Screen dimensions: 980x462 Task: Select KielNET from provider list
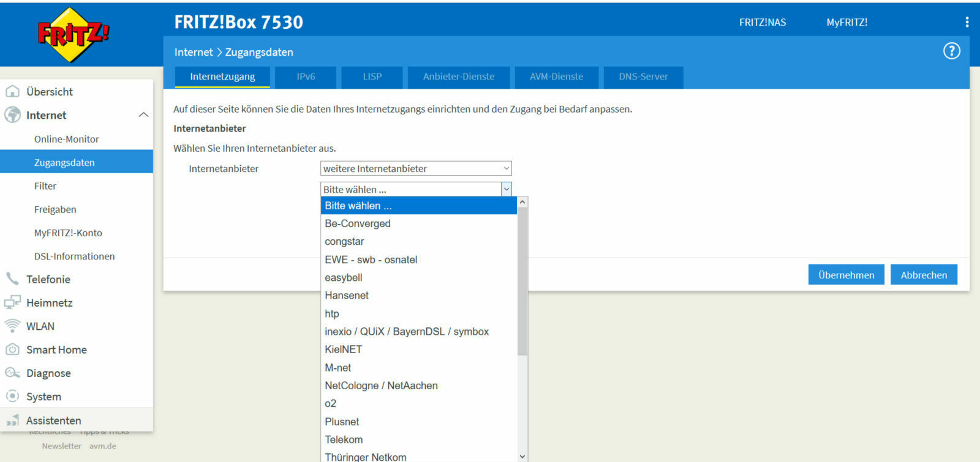419,349
